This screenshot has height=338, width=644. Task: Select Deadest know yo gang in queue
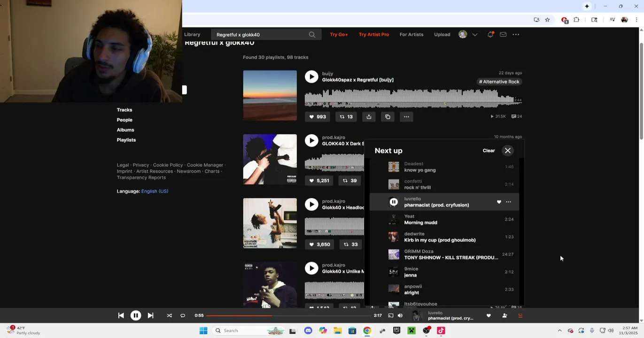tap(444, 167)
